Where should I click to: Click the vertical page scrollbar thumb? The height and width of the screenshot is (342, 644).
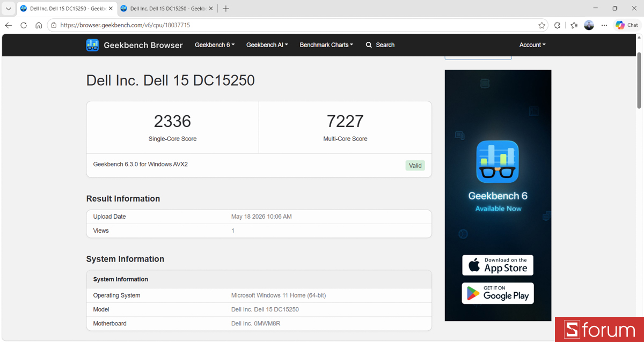pyautogui.click(x=639, y=79)
